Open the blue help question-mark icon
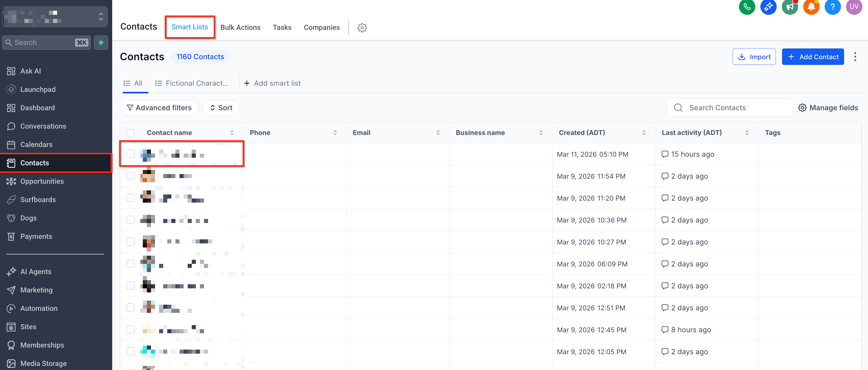 click(832, 7)
